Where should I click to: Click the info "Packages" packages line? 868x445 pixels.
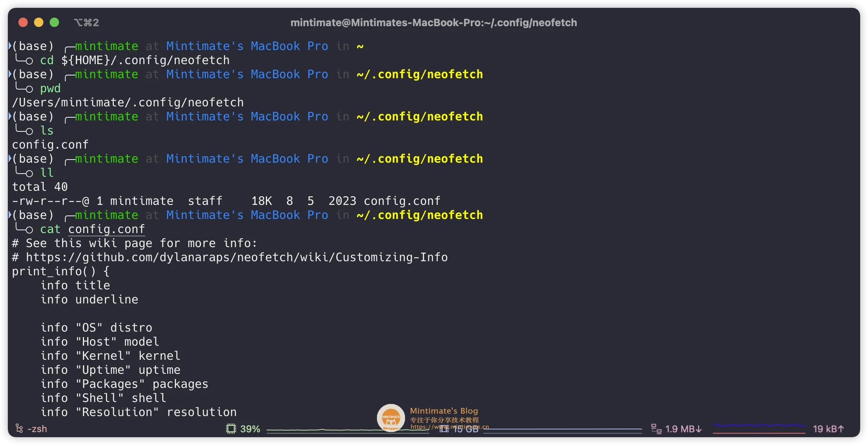pyautogui.click(x=125, y=384)
